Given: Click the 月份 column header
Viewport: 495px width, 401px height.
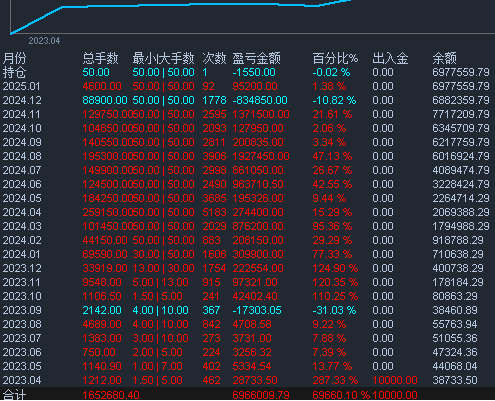Looking at the screenshot, I should click(x=14, y=58).
